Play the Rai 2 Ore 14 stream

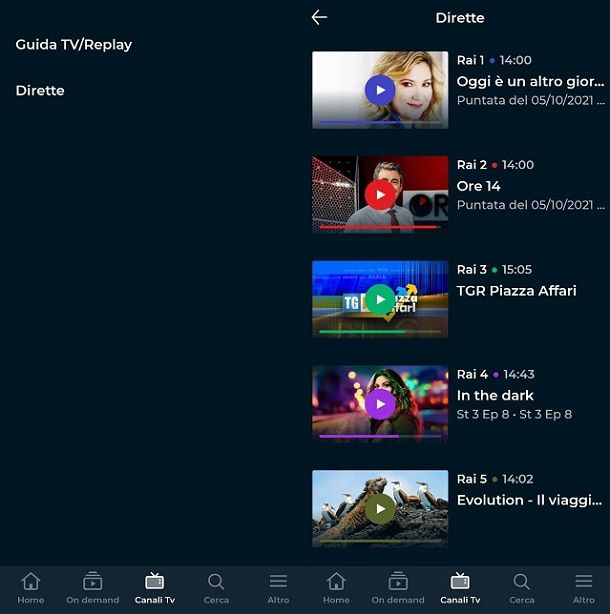click(x=380, y=195)
